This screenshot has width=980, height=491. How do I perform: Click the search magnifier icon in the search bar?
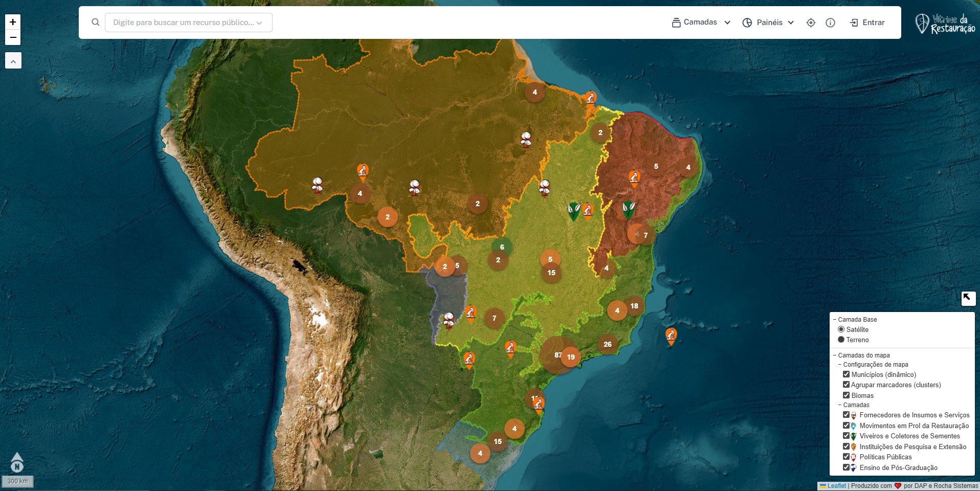point(95,22)
